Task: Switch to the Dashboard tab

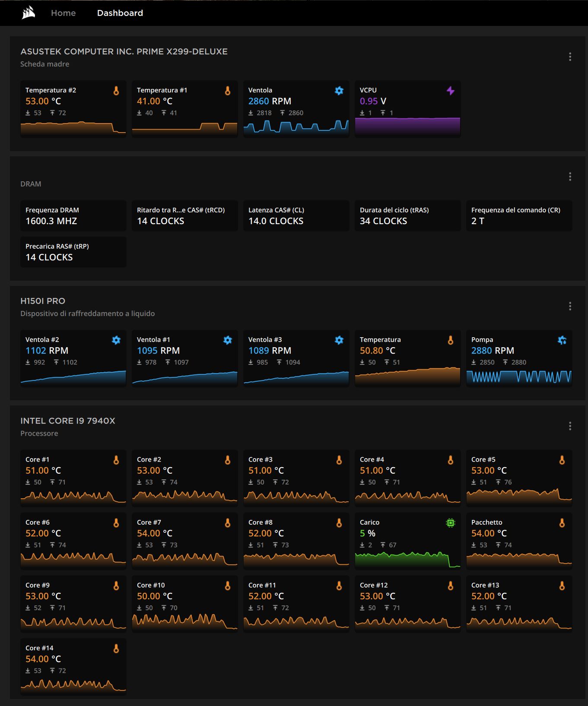Action: 120,13
